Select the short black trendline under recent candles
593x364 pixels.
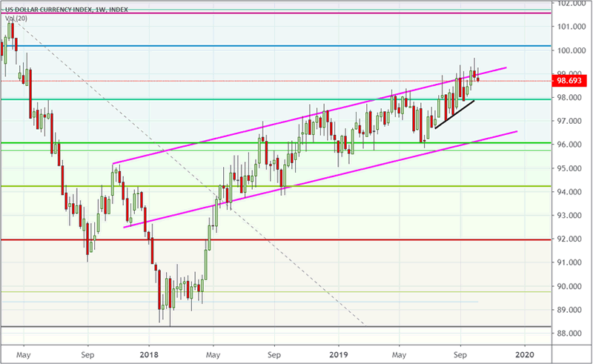tap(454, 115)
